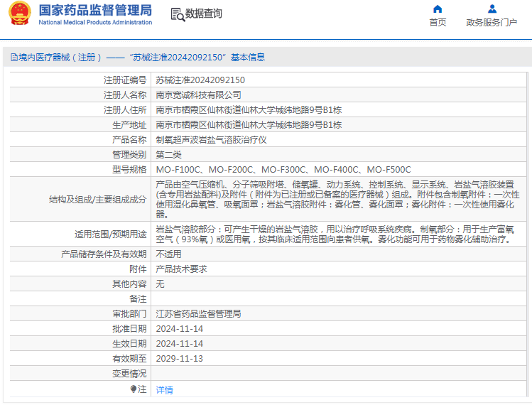Click the 生产地址 label
The height and width of the screenshot is (405, 532).
(129, 125)
